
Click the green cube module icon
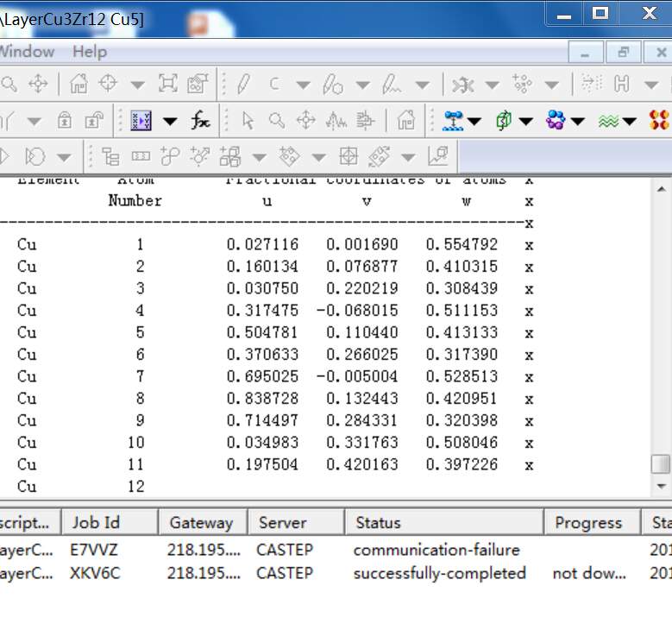(505, 121)
